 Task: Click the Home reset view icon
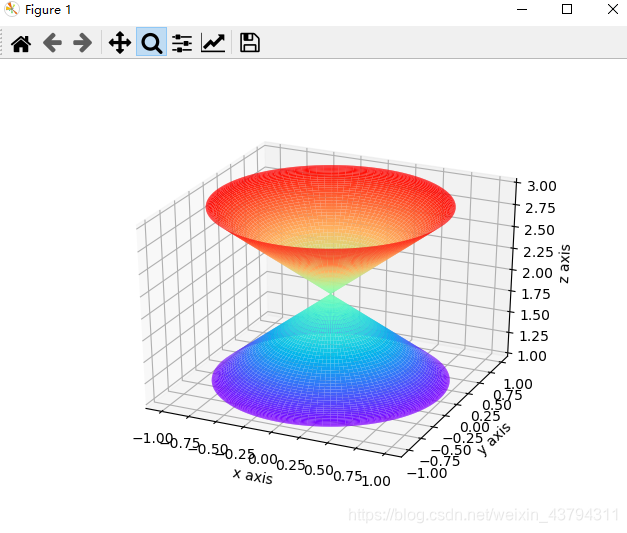[21, 43]
